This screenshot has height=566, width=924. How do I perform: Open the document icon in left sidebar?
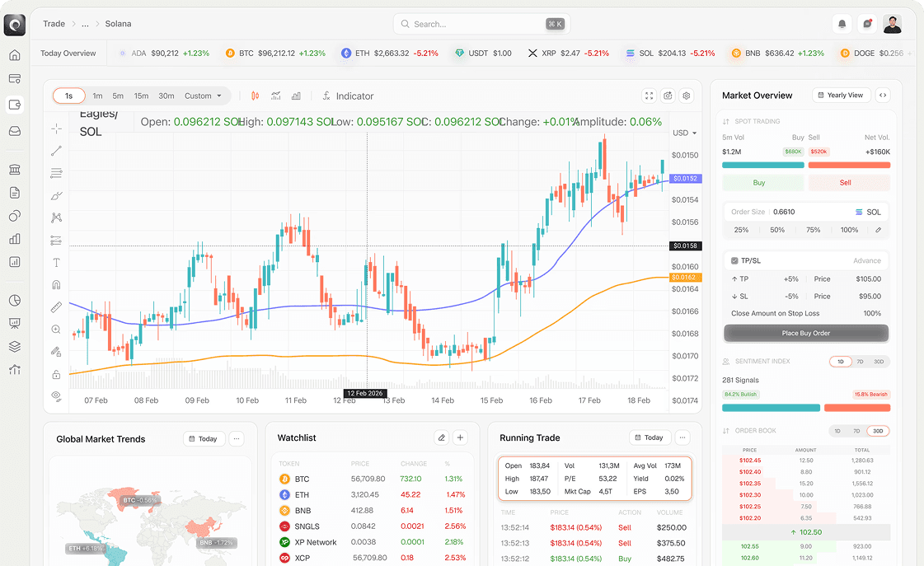(15, 193)
